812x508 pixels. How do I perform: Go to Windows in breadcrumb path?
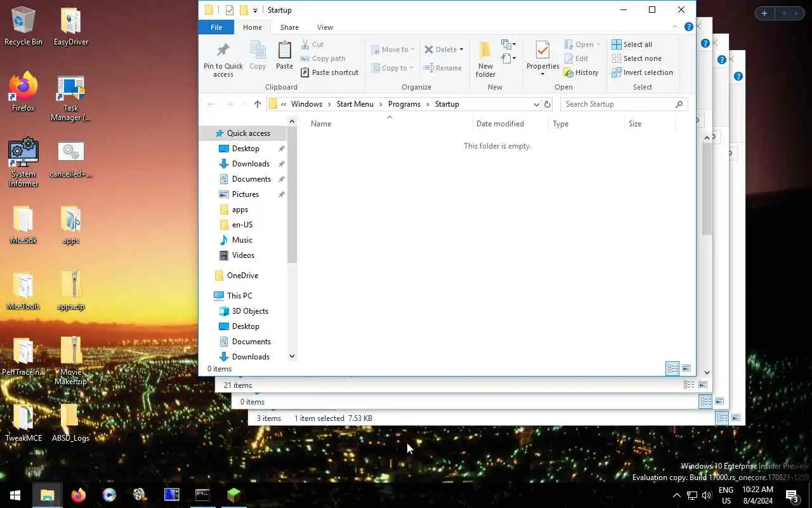coord(306,104)
